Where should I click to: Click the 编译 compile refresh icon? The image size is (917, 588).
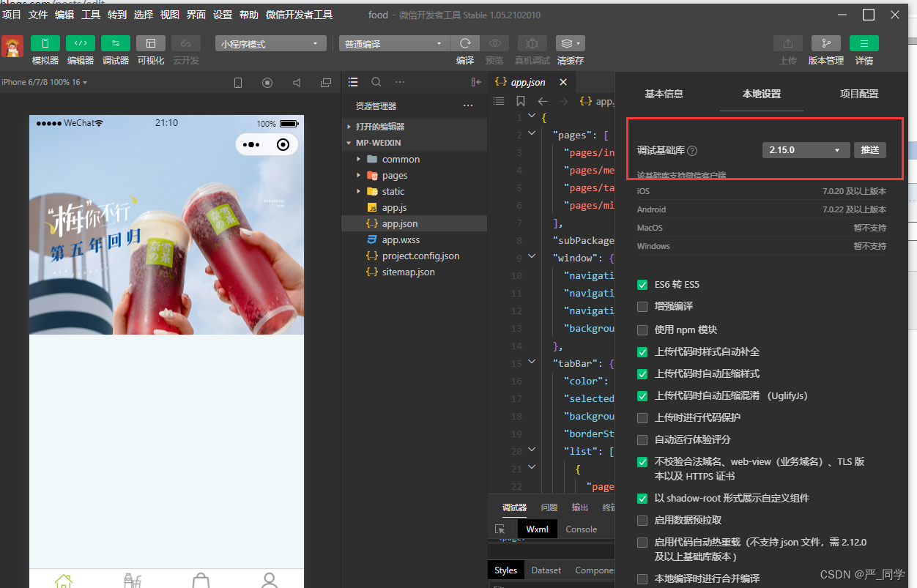[x=464, y=42]
